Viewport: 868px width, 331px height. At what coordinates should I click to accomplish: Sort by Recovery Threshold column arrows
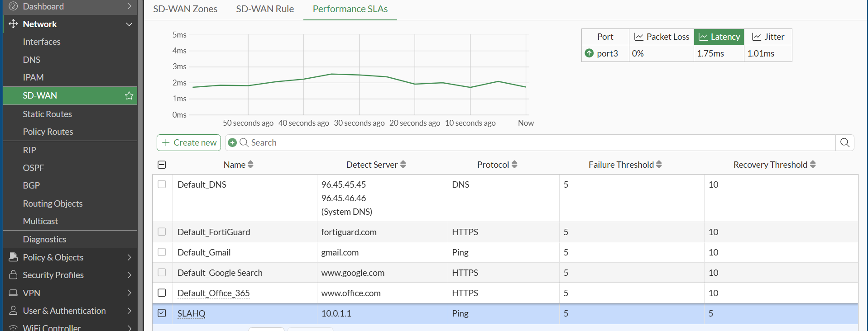coord(813,165)
